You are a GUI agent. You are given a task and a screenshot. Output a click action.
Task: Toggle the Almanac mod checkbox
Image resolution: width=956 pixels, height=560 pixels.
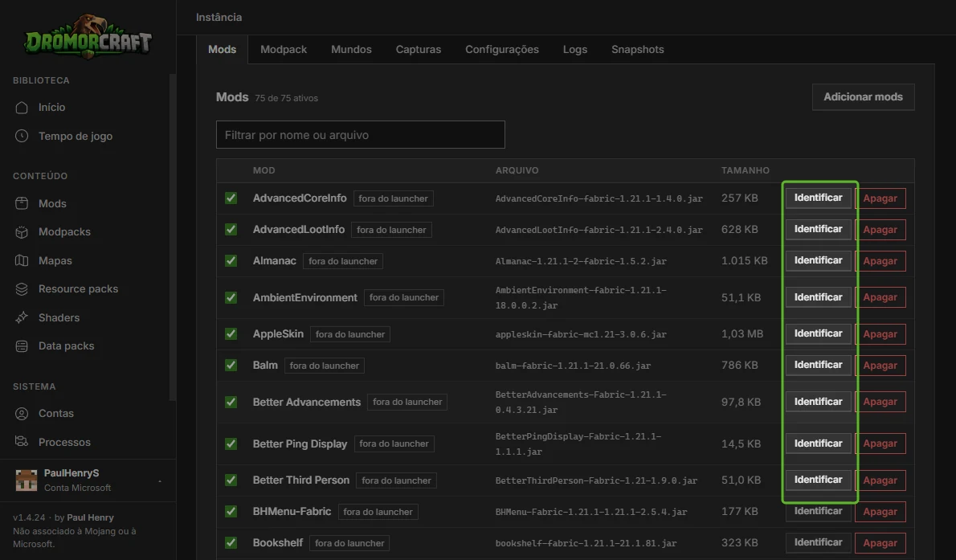click(x=231, y=261)
